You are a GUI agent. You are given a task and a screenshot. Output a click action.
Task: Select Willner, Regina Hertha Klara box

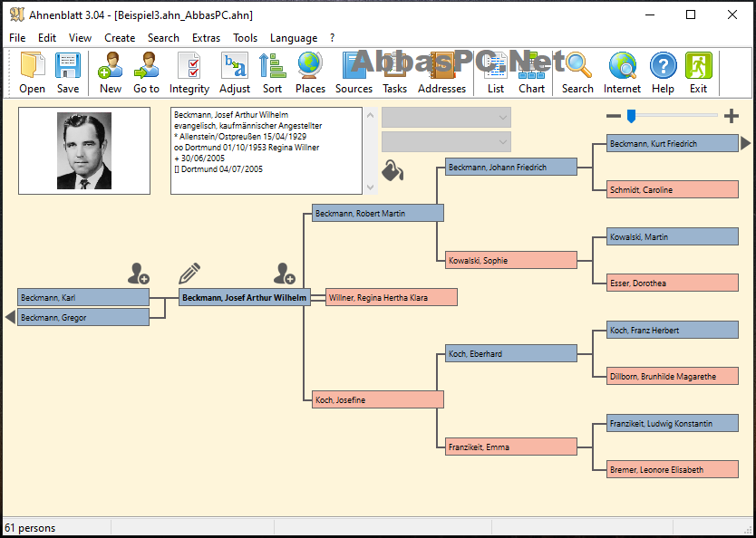point(392,298)
